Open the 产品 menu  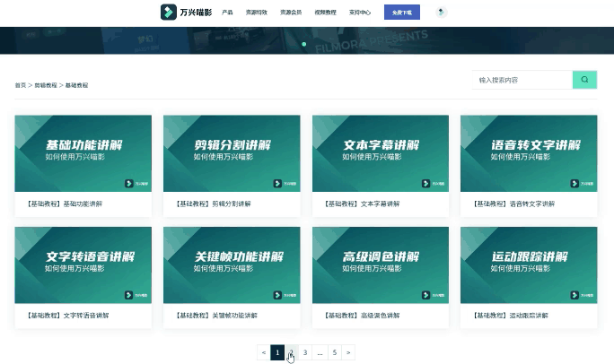(227, 13)
